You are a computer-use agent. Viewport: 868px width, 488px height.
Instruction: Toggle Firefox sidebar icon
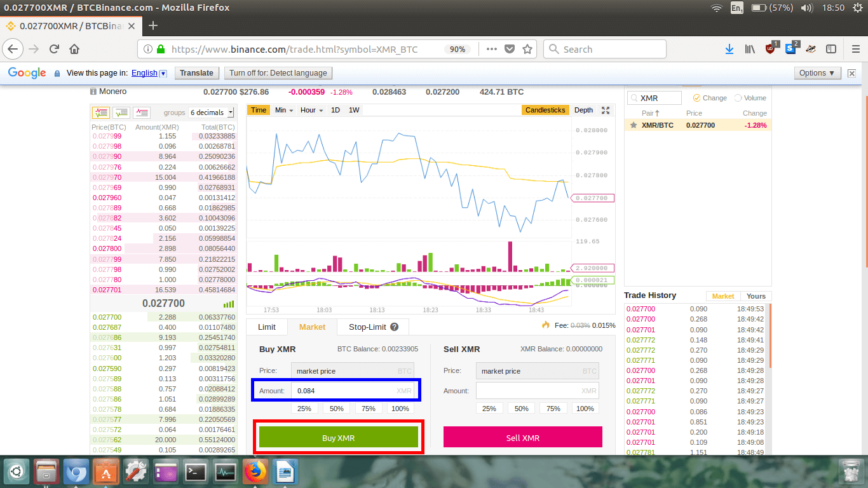click(x=831, y=49)
